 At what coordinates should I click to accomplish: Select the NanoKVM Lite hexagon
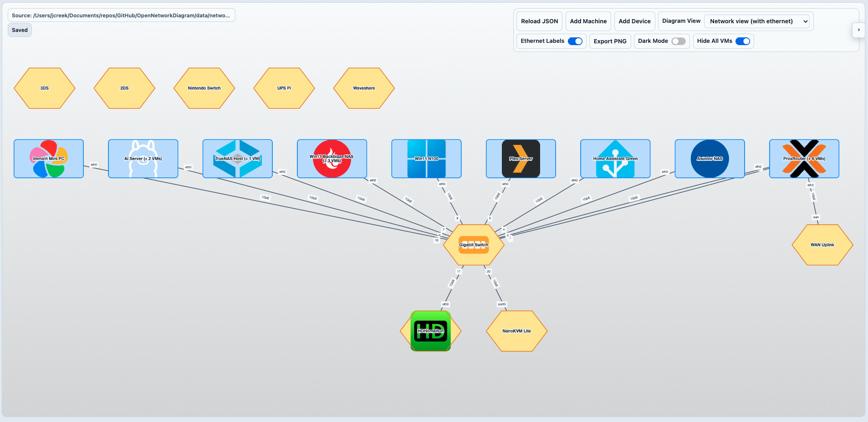[517, 331]
